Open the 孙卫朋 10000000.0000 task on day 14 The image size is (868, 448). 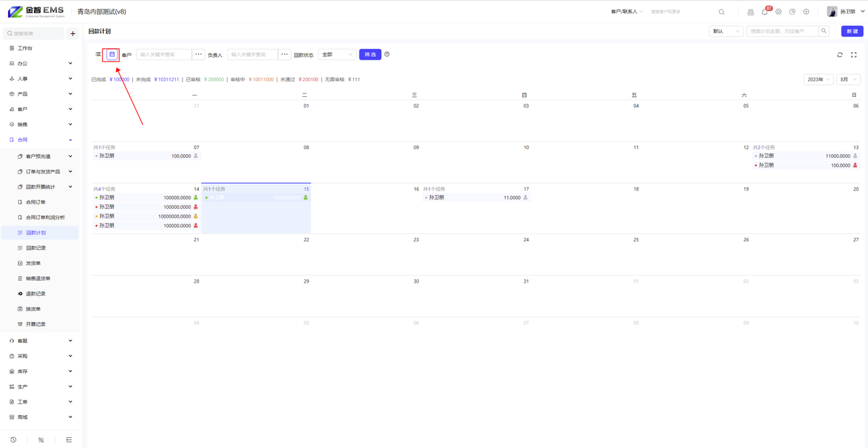[146, 216]
